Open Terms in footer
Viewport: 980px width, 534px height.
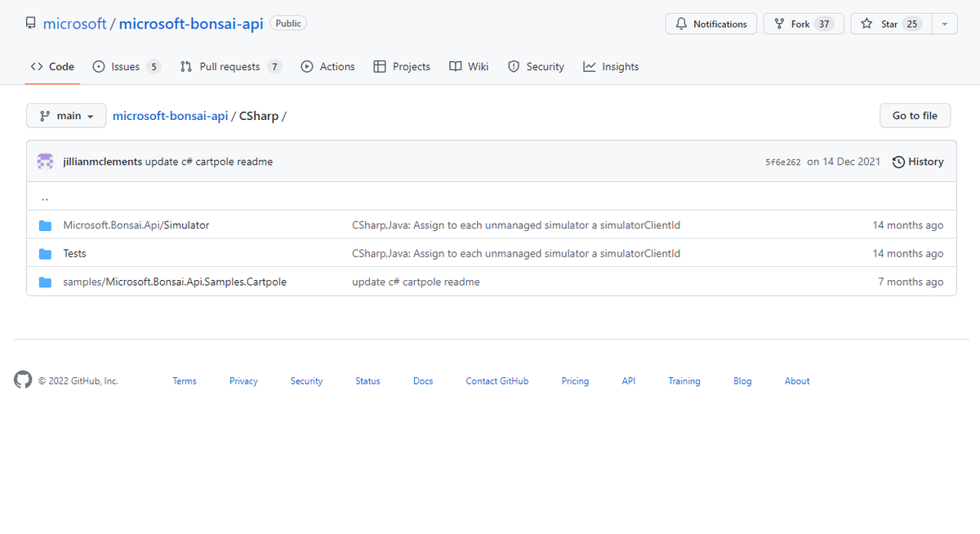tap(185, 381)
